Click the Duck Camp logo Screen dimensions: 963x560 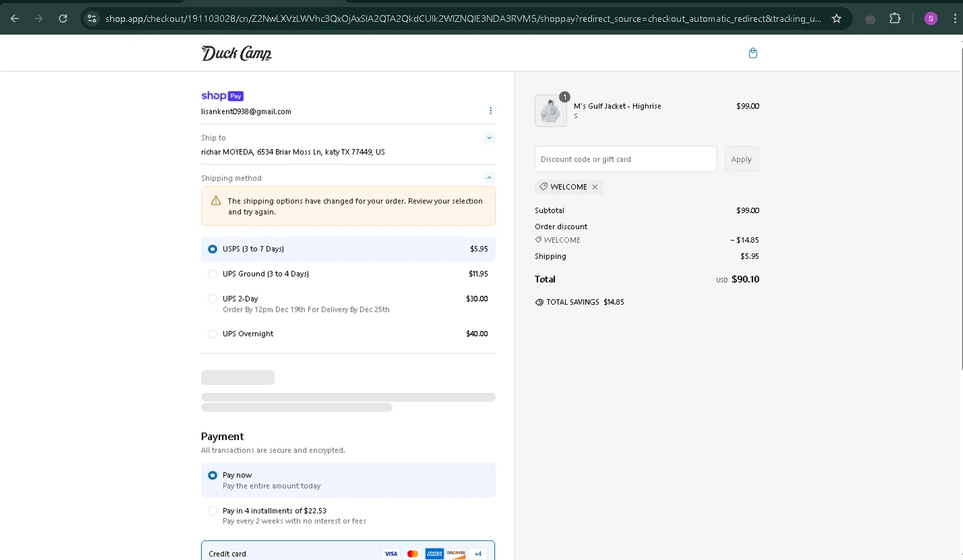[x=236, y=53]
